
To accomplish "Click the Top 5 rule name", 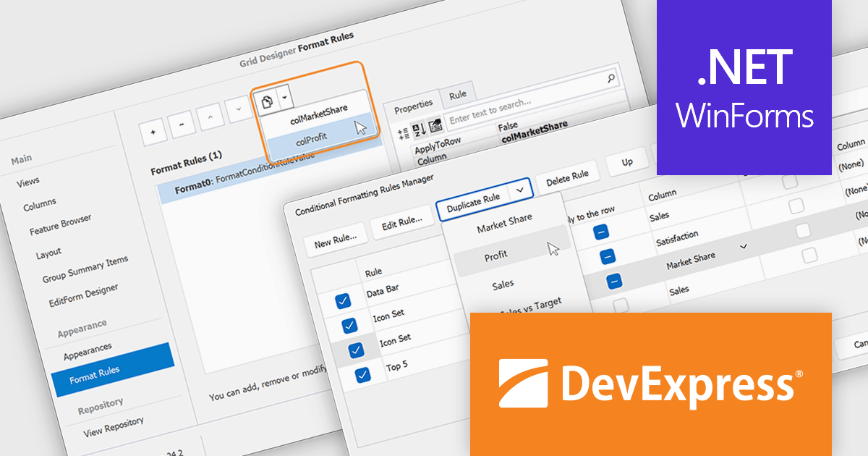I will pyautogui.click(x=396, y=366).
